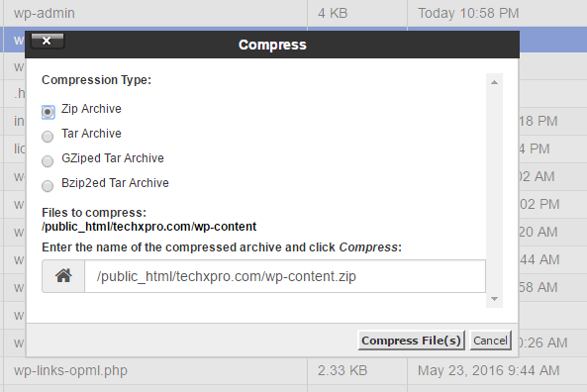The height and width of the screenshot is (392, 587).
Task: Cancel the compression dialog
Action: tap(490, 341)
